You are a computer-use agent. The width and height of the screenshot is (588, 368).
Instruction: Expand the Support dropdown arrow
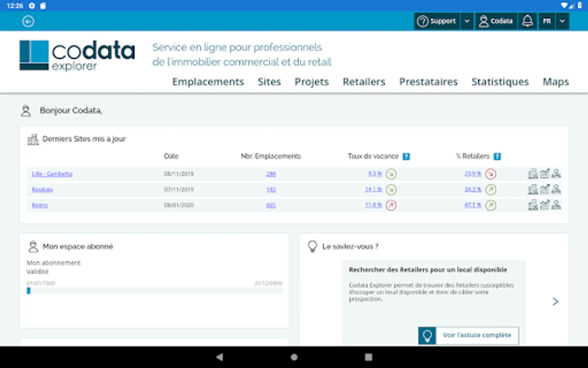(467, 21)
